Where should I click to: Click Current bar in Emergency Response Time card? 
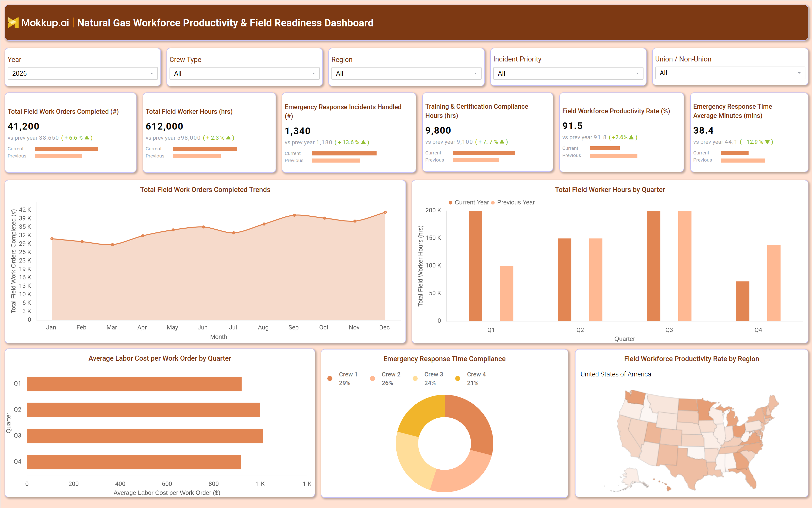[x=735, y=153]
